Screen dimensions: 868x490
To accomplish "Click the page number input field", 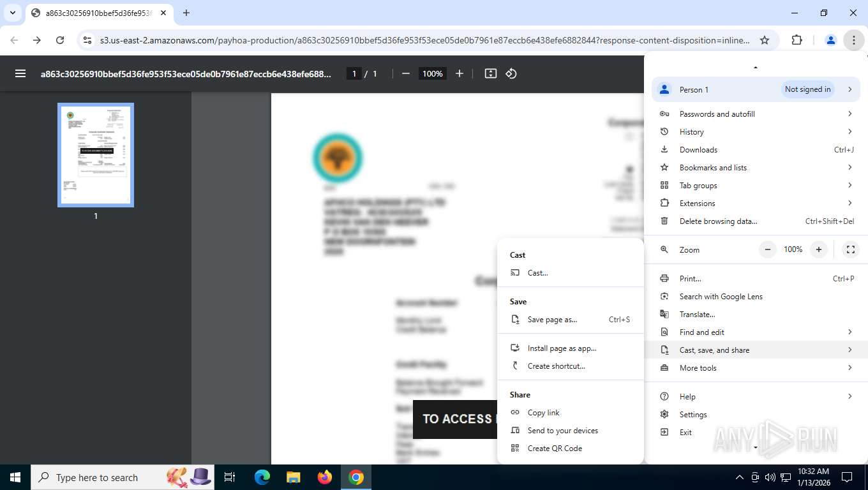I will tap(354, 73).
